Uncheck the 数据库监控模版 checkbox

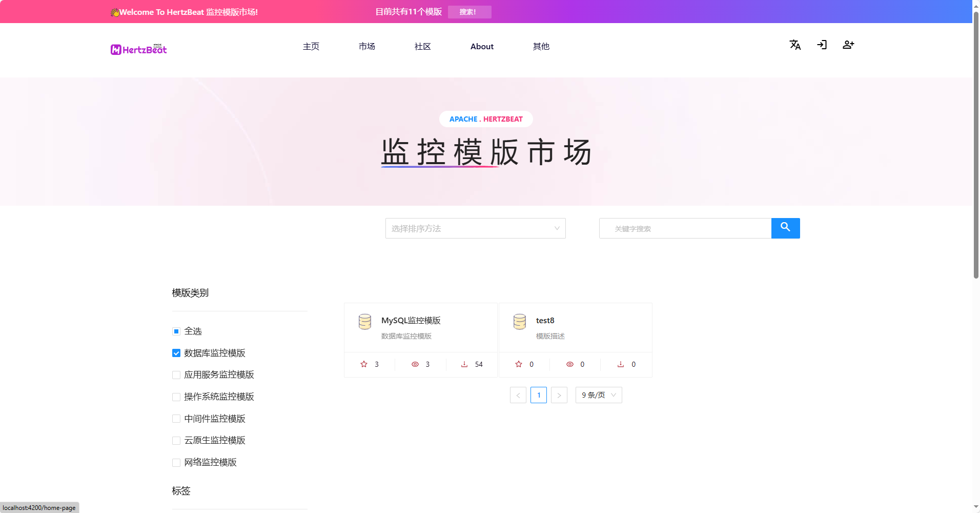tap(176, 353)
